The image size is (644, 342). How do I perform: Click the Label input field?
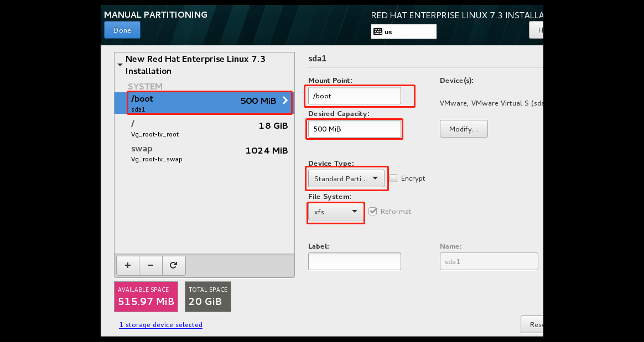click(x=355, y=261)
